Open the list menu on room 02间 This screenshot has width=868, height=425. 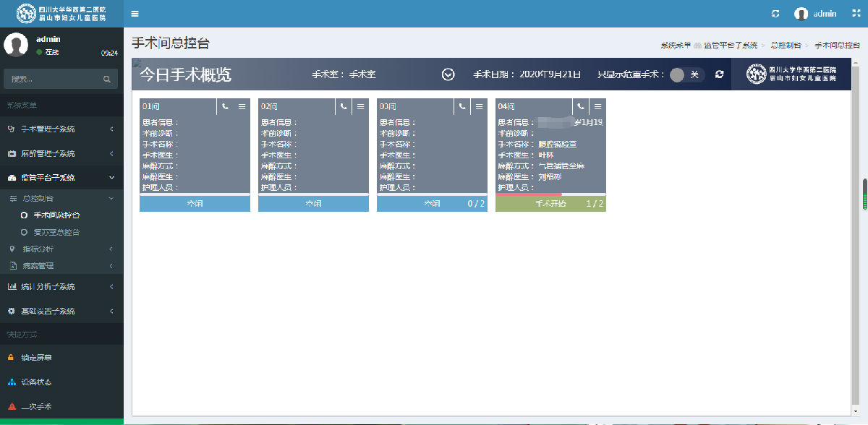[x=360, y=107]
